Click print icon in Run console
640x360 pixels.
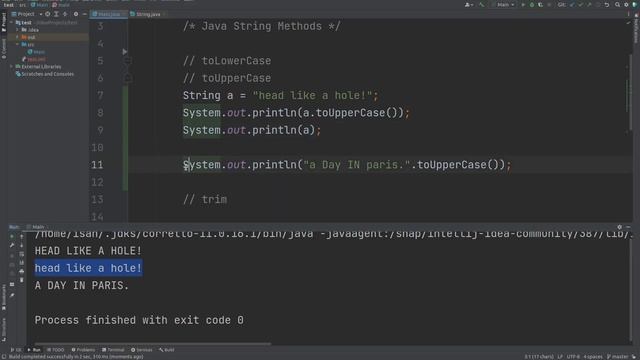22,271
